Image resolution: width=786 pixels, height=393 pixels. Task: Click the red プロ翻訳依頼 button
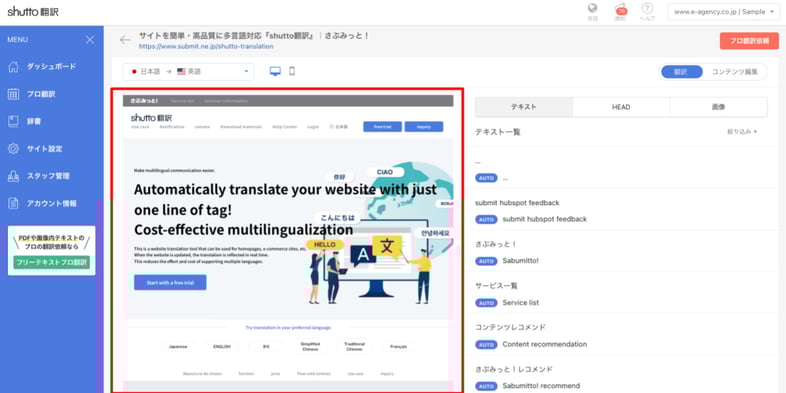[749, 41]
